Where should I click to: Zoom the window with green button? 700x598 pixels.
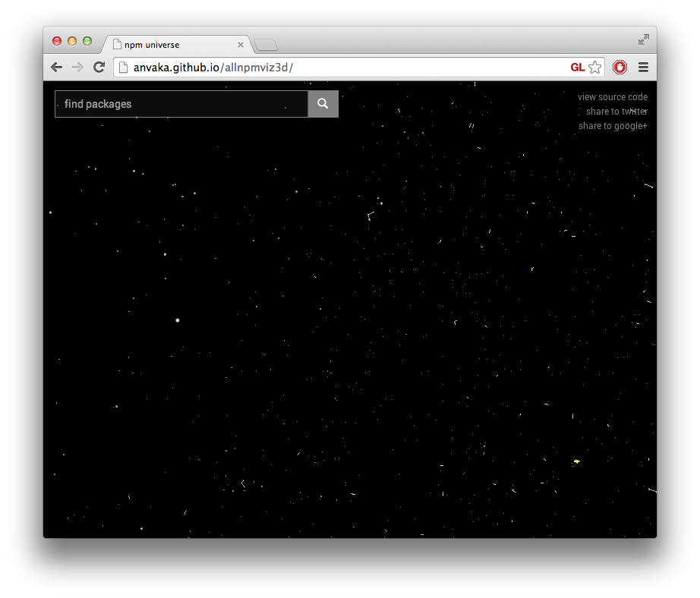87,41
